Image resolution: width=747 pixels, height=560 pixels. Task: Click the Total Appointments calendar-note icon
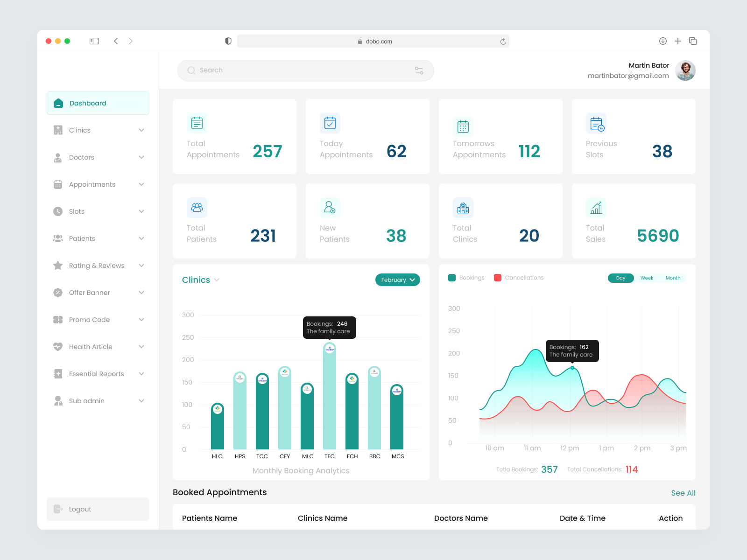point(197,123)
